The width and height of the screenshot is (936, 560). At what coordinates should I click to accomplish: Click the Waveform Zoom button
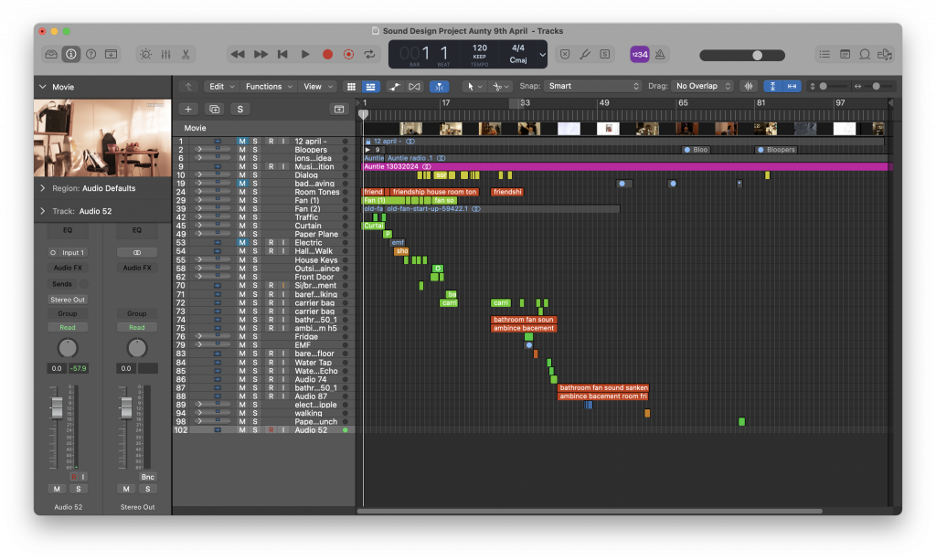click(749, 87)
